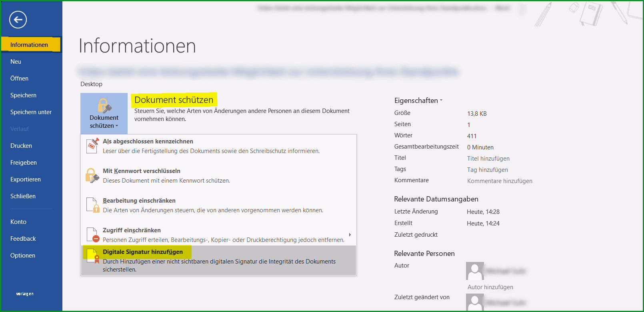Go back using the circled arrow icon
The image size is (644, 312).
point(18,20)
